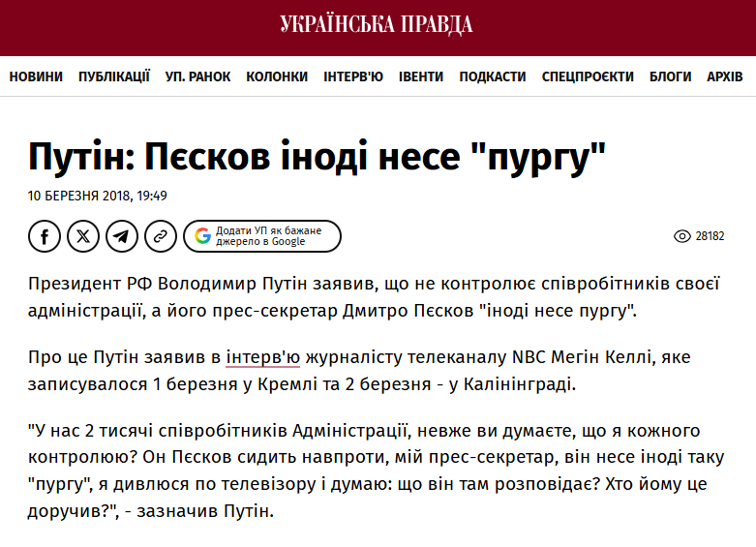Open the ІВЕНТИ section
Viewport: 756px width, 547px height.
coord(421,76)
